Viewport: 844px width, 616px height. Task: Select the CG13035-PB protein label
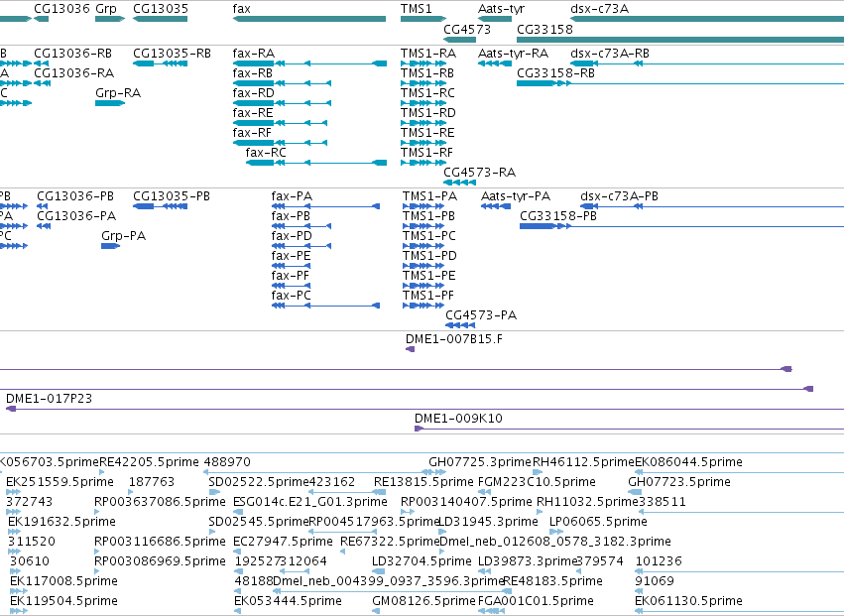pyautogui.click(x=172, y=196)
